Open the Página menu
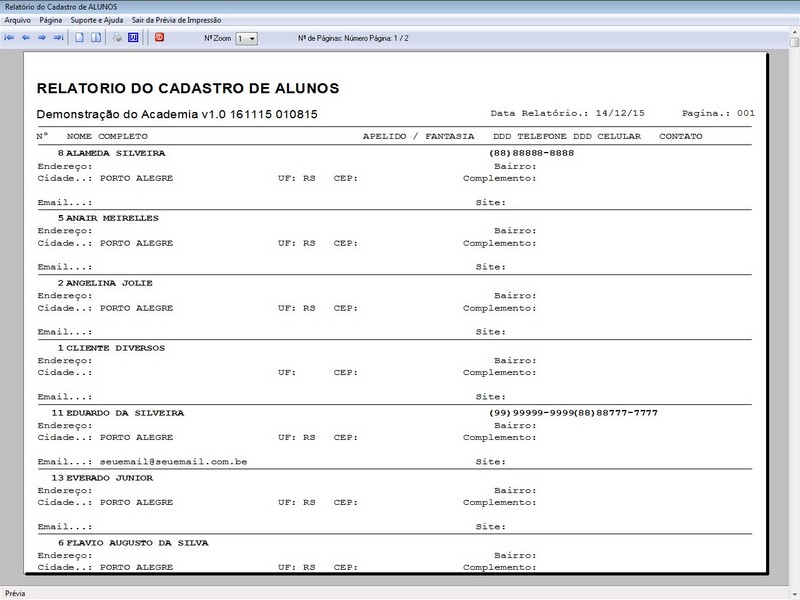 (x=51, y=20)
